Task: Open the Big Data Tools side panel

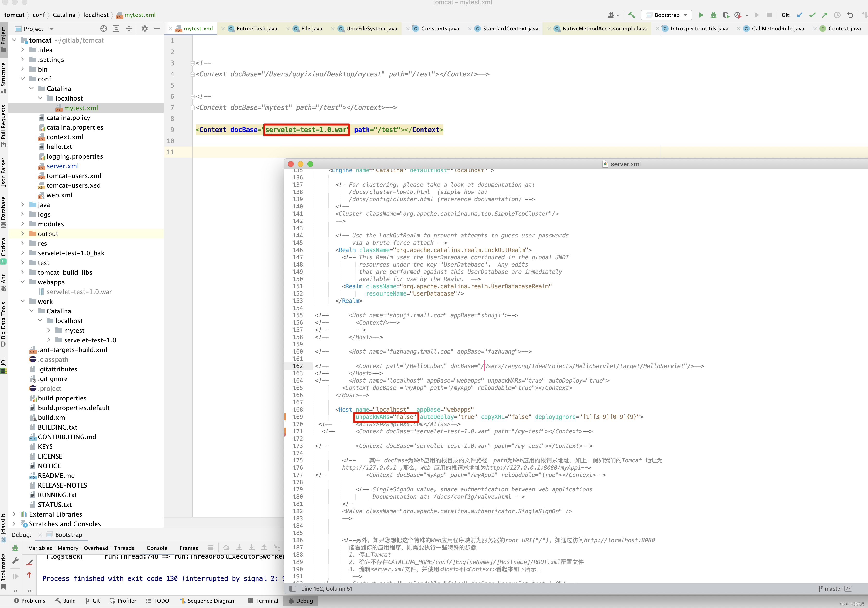Action: (x=3, y=324)
